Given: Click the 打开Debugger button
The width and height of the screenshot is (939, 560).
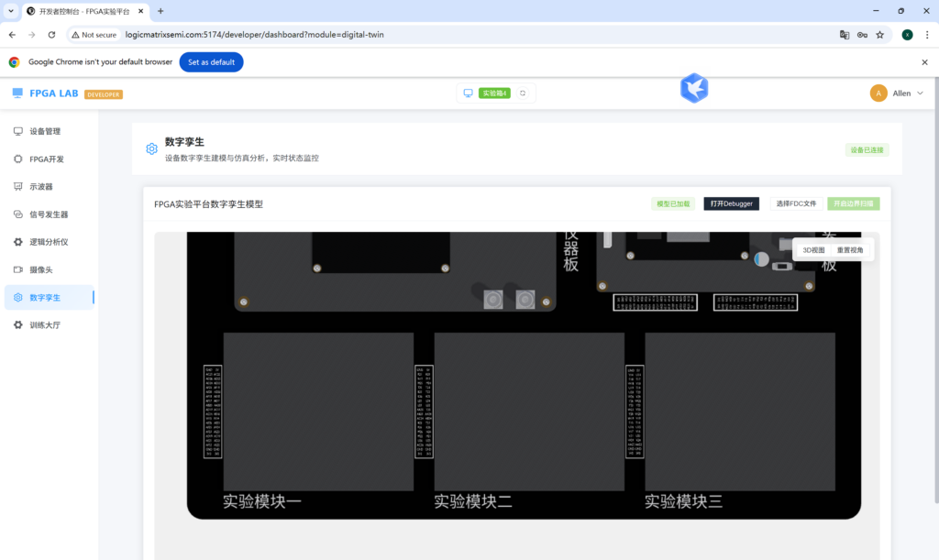Looking at the screenshot, I should click(731, 203).
